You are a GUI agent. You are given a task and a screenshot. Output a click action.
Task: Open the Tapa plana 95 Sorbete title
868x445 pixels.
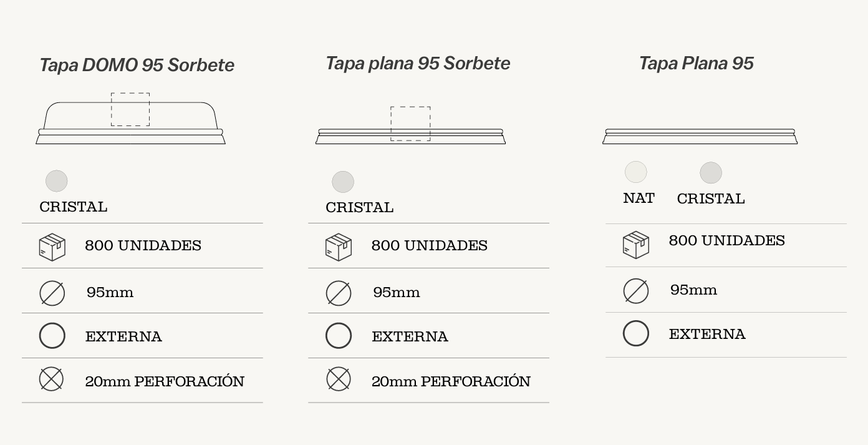(418, 63)
